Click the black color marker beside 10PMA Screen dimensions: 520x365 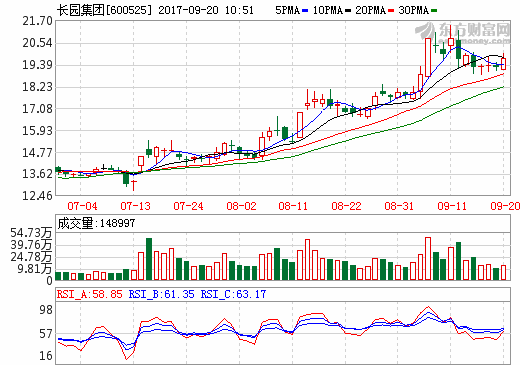click(x=348, y=11)
